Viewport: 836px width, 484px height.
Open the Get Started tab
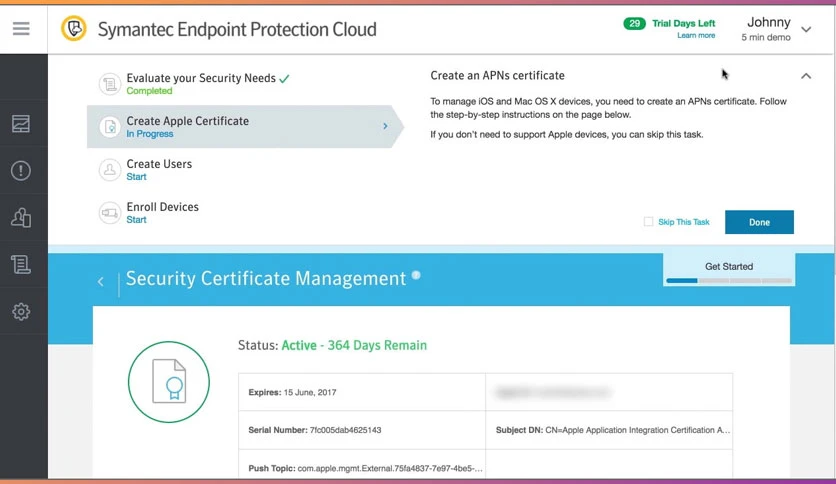pos(729,269)
